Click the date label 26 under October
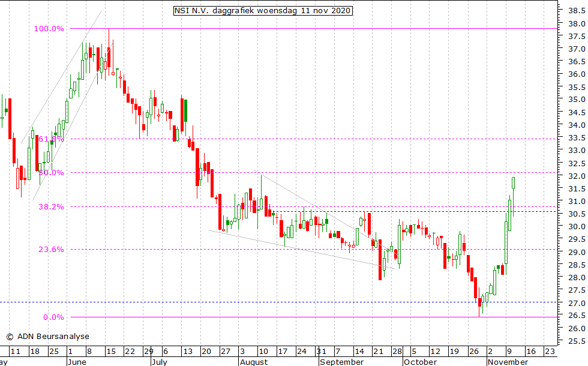Screen dimensions: 588x366 474,352
